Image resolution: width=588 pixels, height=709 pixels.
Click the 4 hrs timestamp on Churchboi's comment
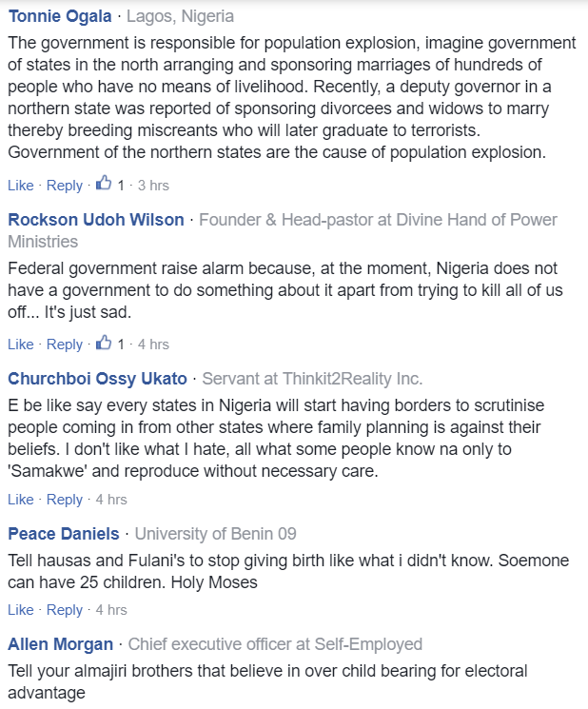[111, 499]
